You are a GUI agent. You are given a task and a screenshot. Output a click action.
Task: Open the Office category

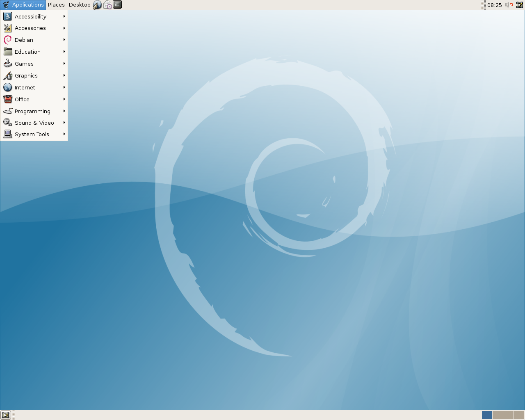click(x=34, y=99)
